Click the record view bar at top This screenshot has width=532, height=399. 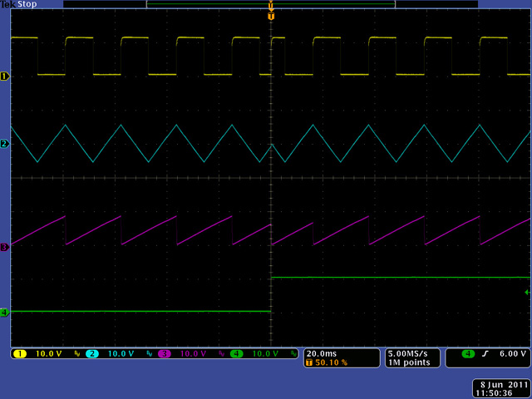click(270, 4)
